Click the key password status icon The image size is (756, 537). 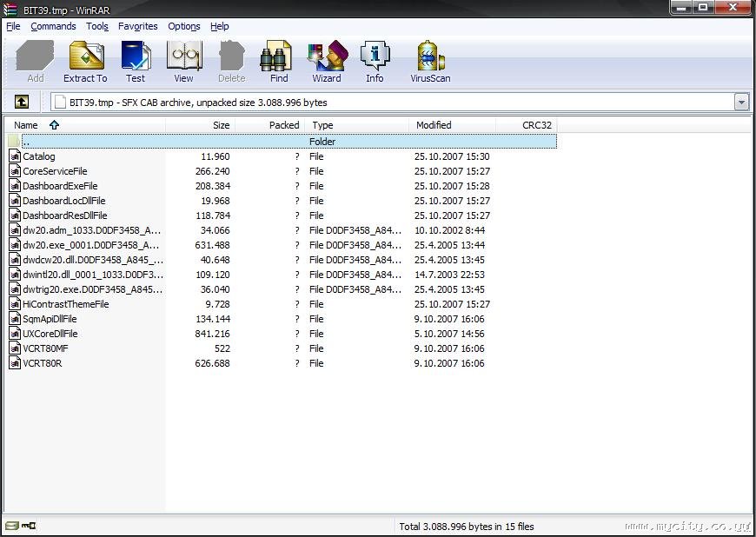coord(29,526)
